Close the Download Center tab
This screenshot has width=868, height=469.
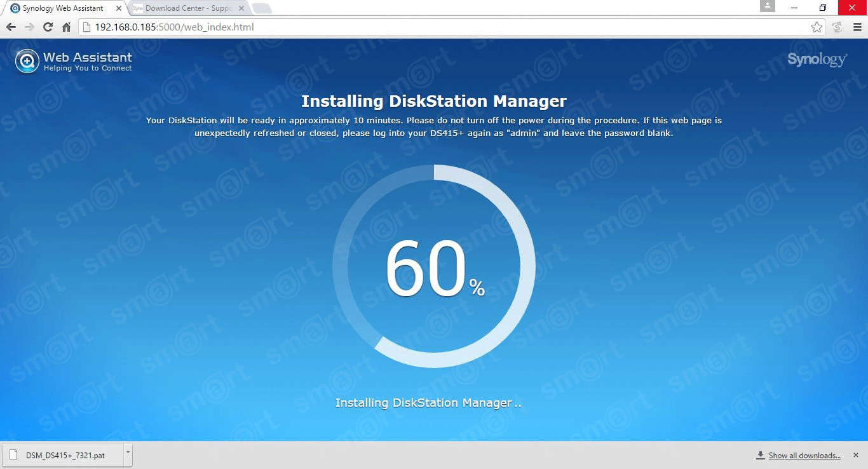(x=241, y=8)
